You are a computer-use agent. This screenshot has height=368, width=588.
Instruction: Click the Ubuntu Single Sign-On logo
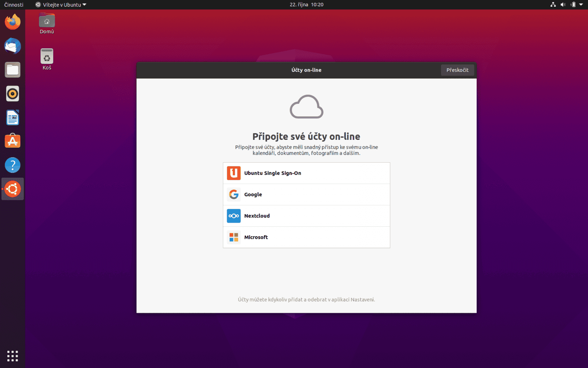234,173
